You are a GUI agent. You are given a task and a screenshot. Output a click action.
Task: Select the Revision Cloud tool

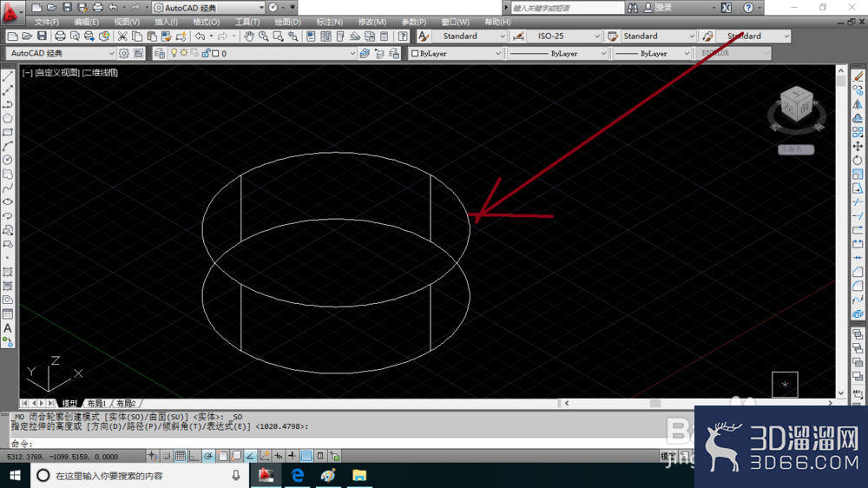coord(8,174)
